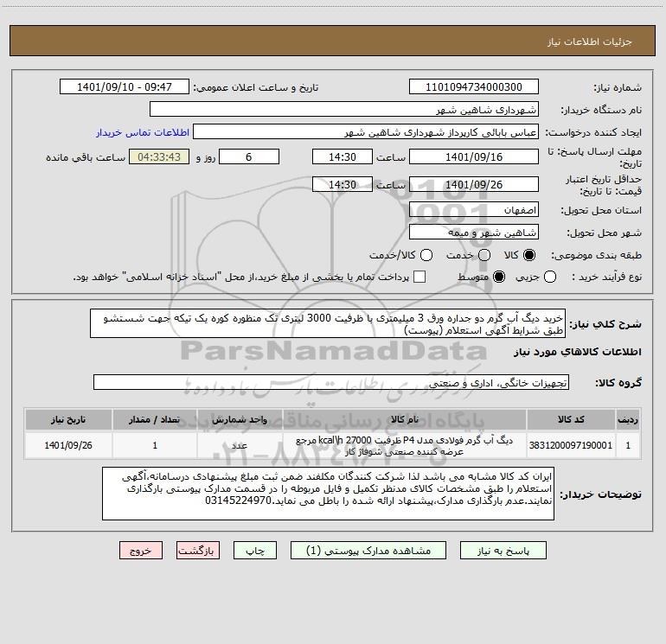This screenshot has width=666, height=644.
Task: Select the کالا/خدمت radio button
Action: pos(426,255)
